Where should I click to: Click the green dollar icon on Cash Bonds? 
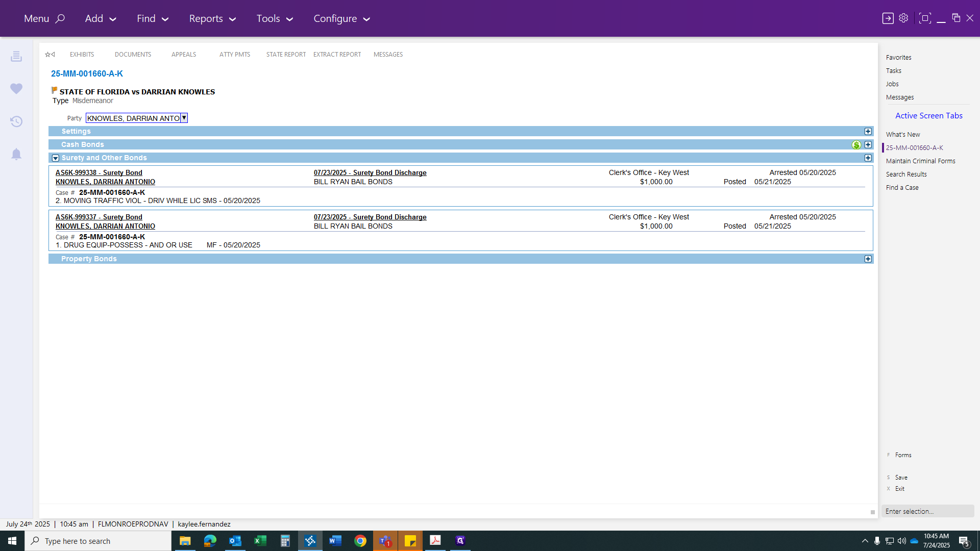pos(856,145)
